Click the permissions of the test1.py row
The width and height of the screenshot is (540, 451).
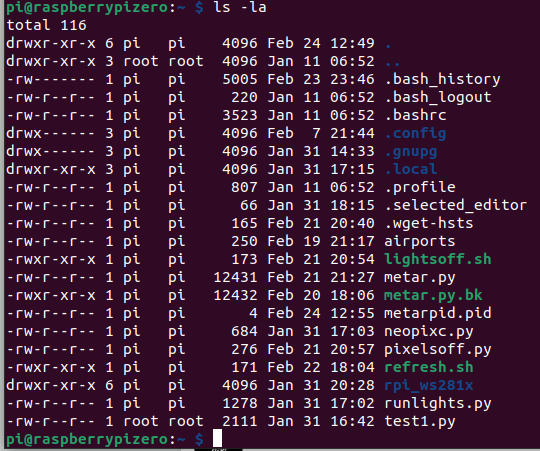(x=51, y=422)
